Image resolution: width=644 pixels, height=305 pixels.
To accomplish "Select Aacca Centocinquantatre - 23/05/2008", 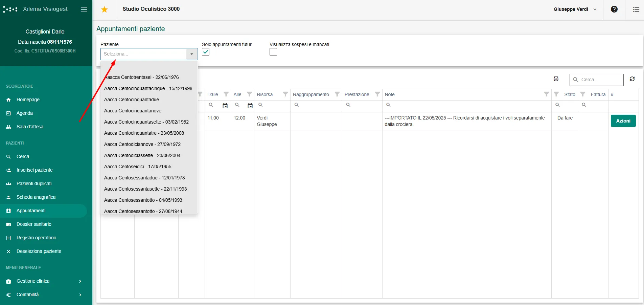I will [149, 133].
